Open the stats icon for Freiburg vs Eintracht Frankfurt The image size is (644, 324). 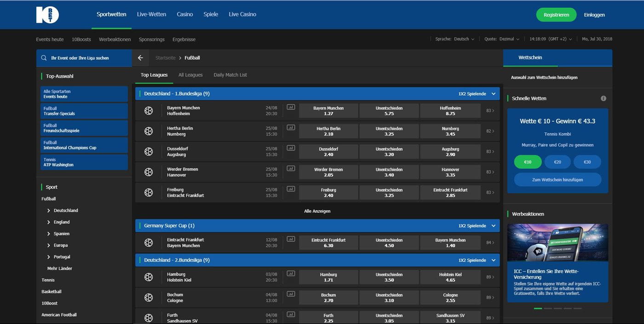291,189
